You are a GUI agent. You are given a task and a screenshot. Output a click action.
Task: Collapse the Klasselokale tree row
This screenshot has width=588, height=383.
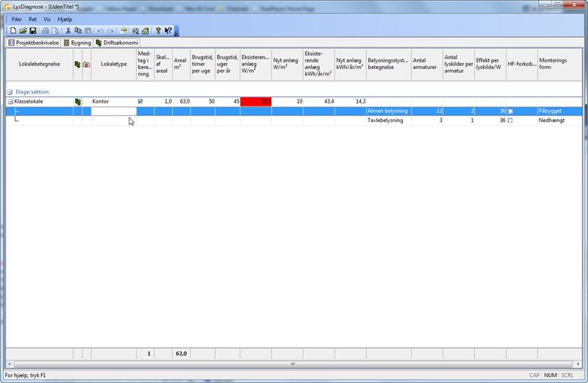pos(10,101)
